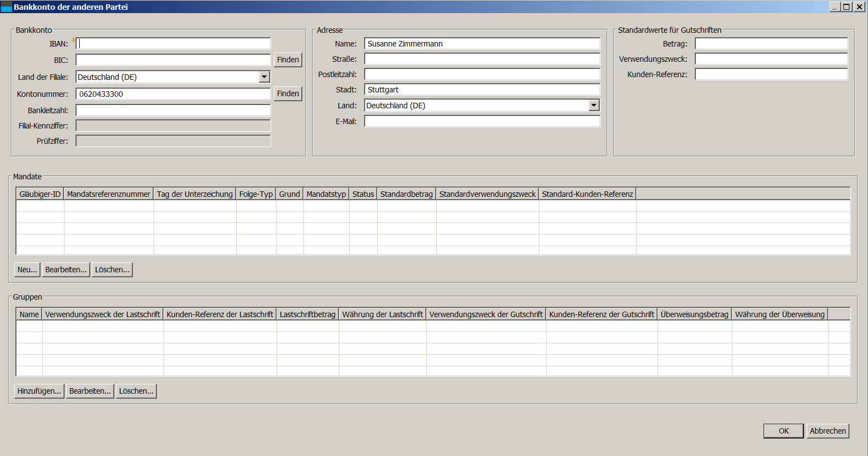Click the Name field containing Susanne Zimmermann

click(482, 44)
